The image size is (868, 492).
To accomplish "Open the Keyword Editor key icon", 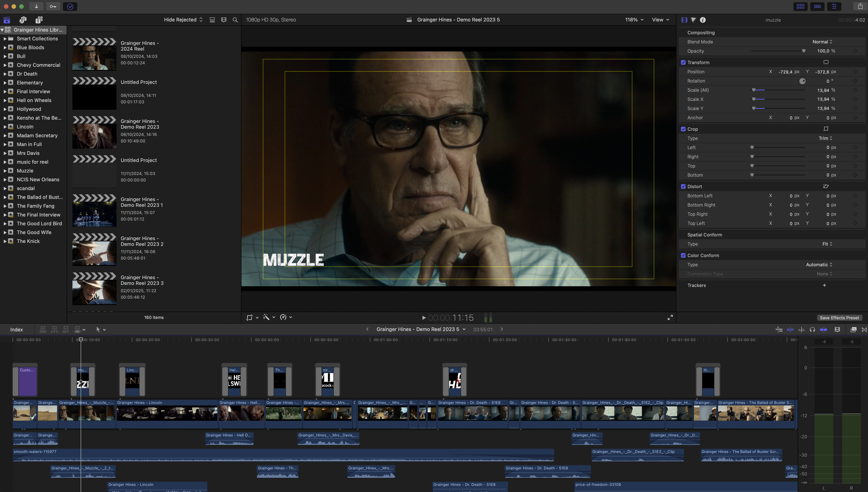I will [x=53, y=7].
